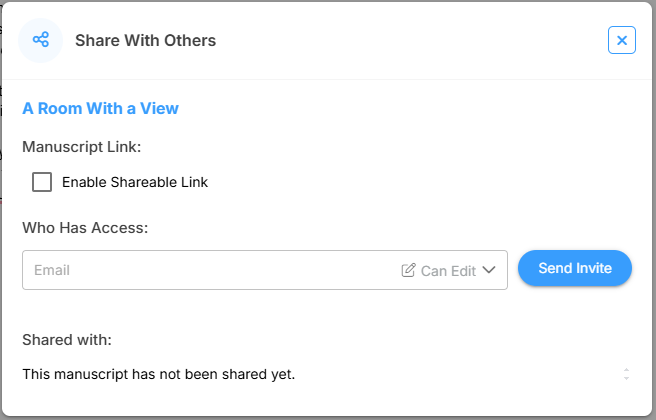The image size is (656, 420).
Task: Click the chevron arrow next to Can Edit
Action: point(489,270)
